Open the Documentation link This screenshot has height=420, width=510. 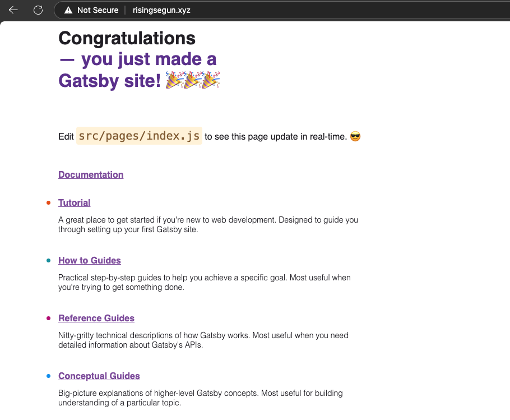click(91, 175)
